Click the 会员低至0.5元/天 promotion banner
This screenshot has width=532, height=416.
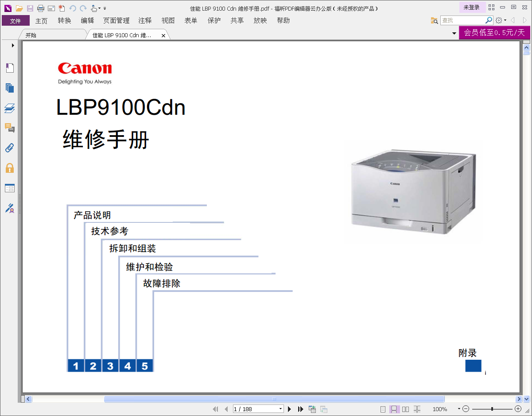(494, 32)
